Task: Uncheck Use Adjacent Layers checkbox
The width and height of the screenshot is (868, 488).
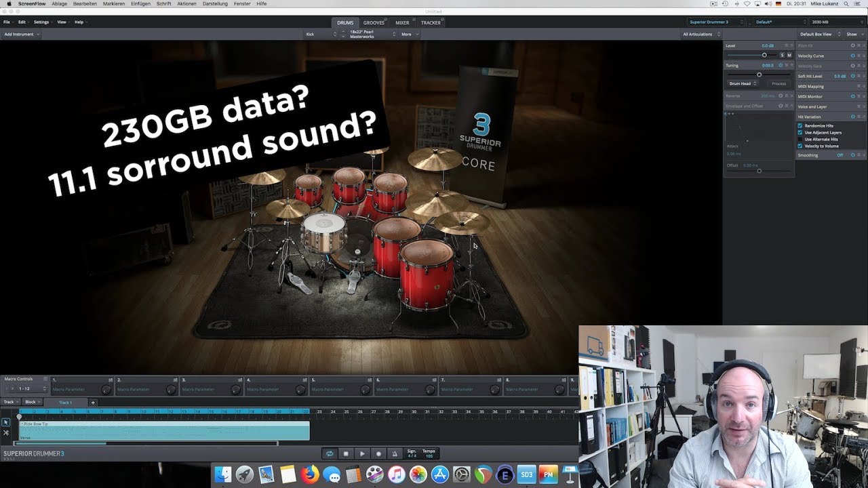Action: (800, 133)
